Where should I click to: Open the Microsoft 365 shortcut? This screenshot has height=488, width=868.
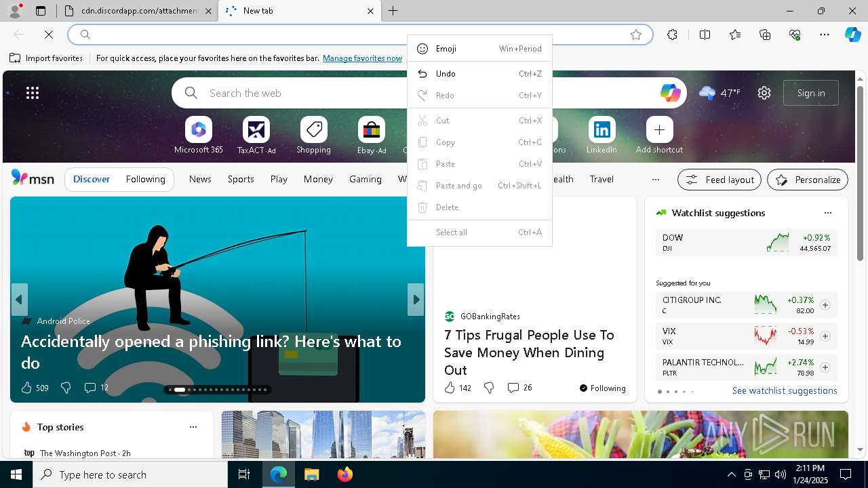click(199, 135)
